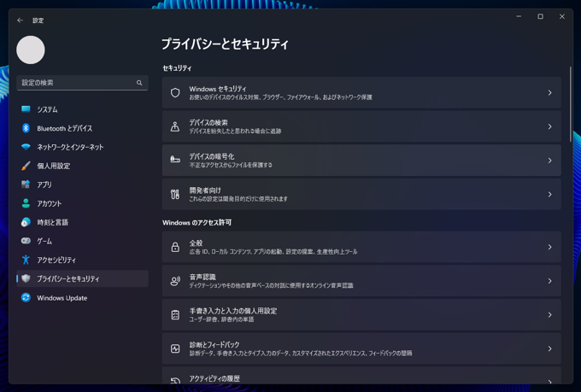Click the プライバシーとセキュリティ shield icon in sidebar
Screen dimensions: 581x392
26,278
